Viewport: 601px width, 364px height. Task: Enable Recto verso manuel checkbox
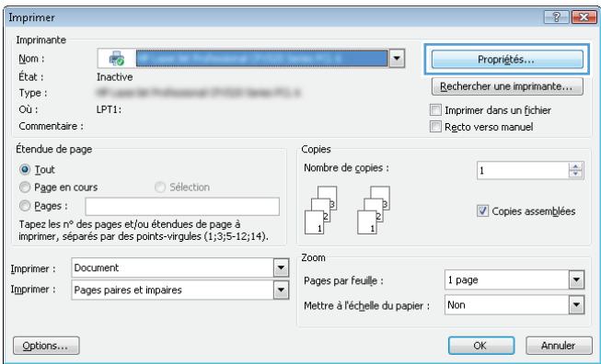pyautogui.click(x=435, y=127)
